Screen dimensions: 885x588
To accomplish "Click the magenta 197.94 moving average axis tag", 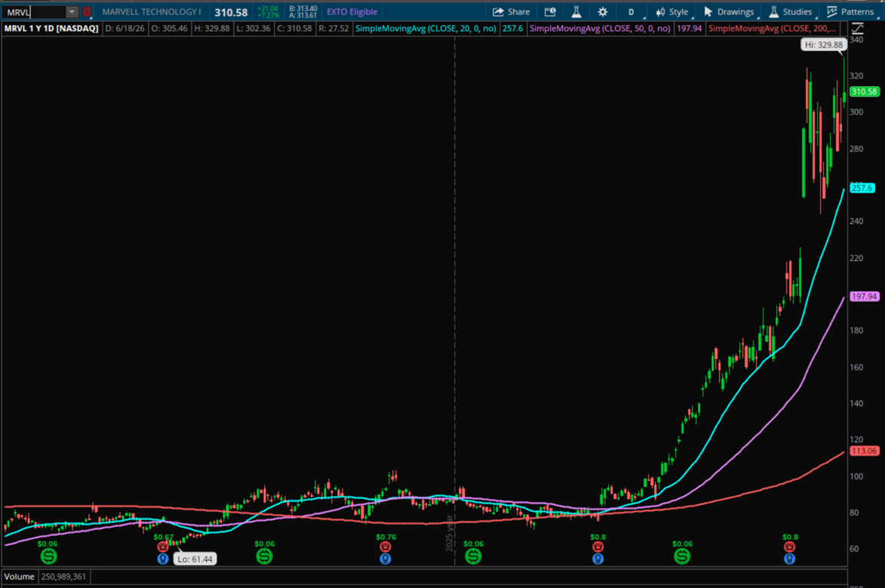I will click(x=864, y=296).
